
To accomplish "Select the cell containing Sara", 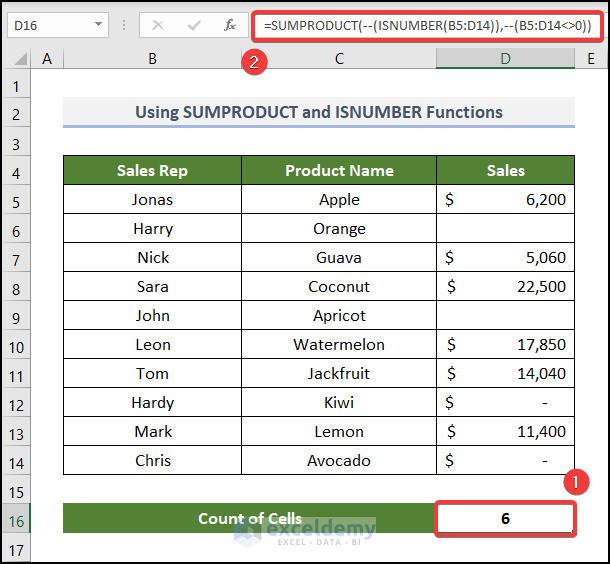I will point(152,287).
